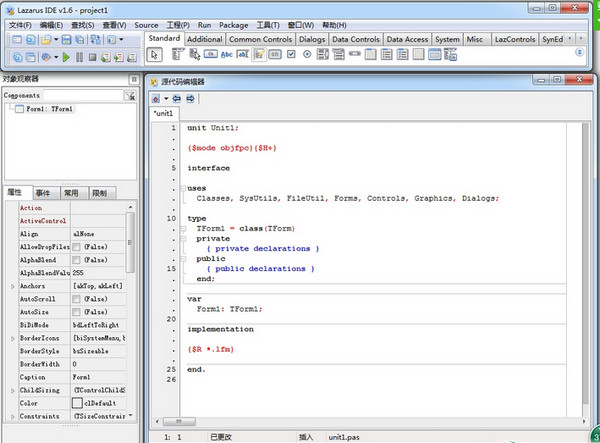
Task: Click the jump back arrow in source editor
Action: [176, 99]
